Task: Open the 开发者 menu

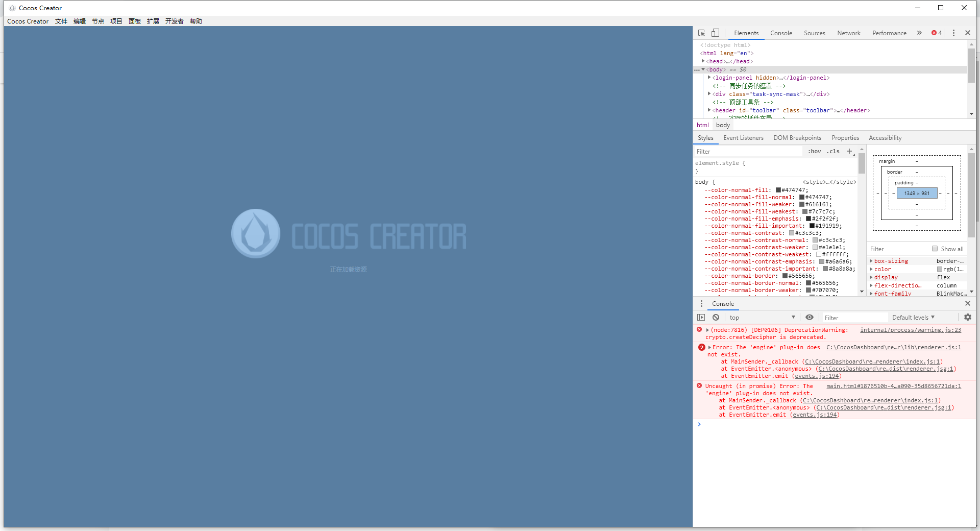Action: pos(175,21)
